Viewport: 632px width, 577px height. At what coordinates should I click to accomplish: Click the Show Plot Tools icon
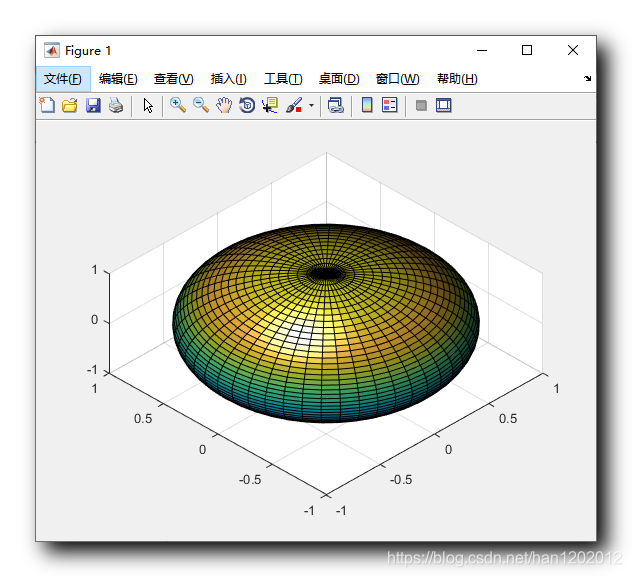(x=444, y=106)
